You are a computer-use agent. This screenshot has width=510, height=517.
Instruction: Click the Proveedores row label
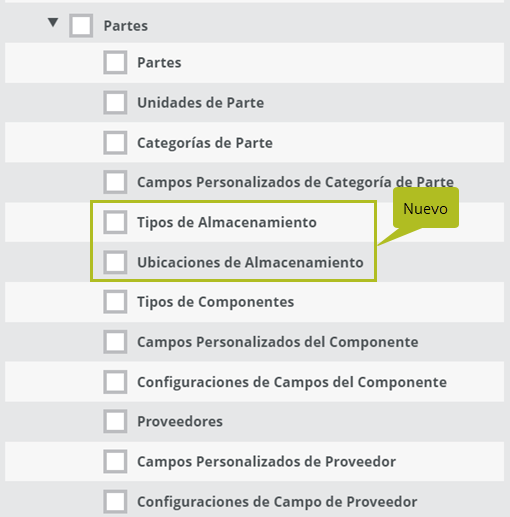(180, 421)
